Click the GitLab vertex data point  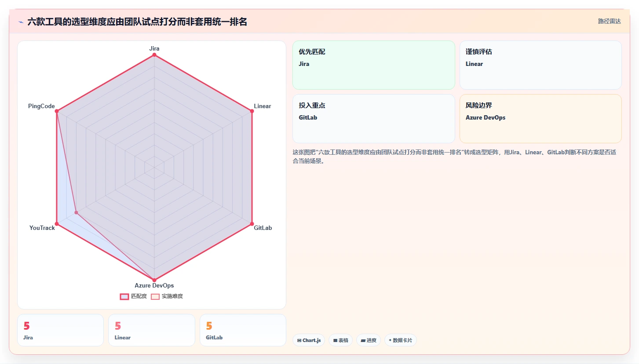[252, 224]
